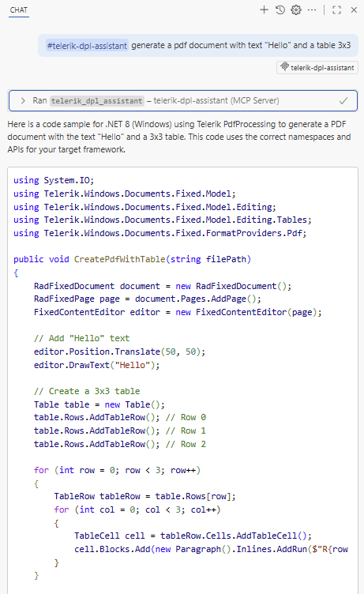Click the line ending with 'Editing.Tables;'
The image size is (364, 594).
coord(162,220)
